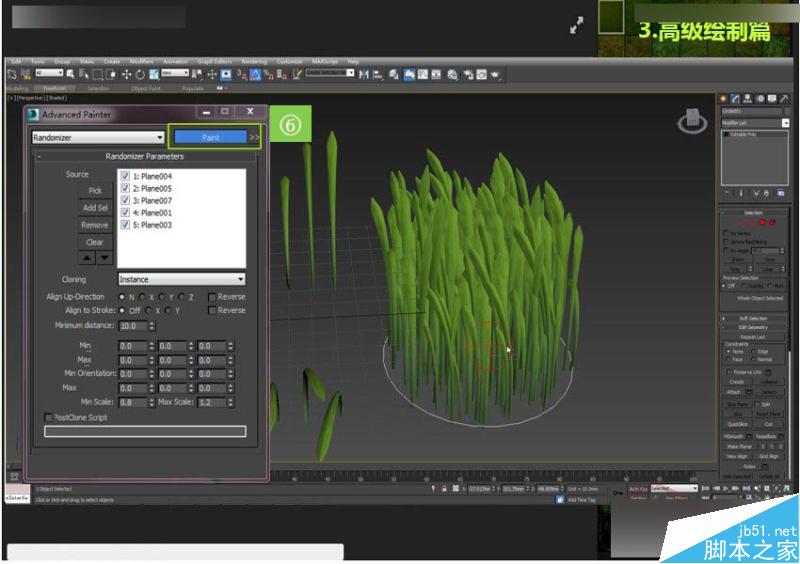Image resolution: width=800 pixels, height=564 pixels.
Task: Click the Minimum distance input field
Action: coord(130,326)
